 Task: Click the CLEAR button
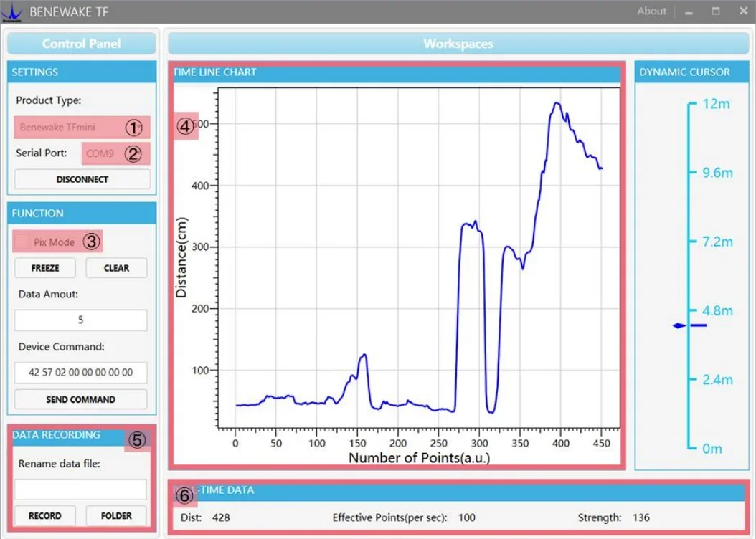point(116,268)
